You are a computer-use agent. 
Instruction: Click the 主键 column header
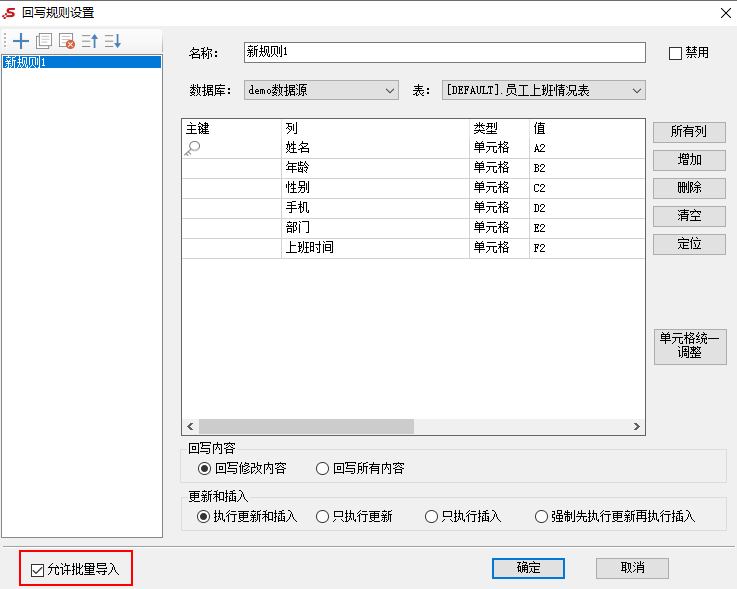232,128
